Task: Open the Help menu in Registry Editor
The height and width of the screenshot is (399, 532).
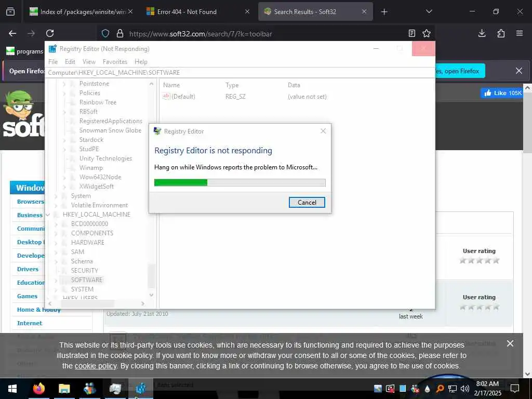Action: pos(141,62)
